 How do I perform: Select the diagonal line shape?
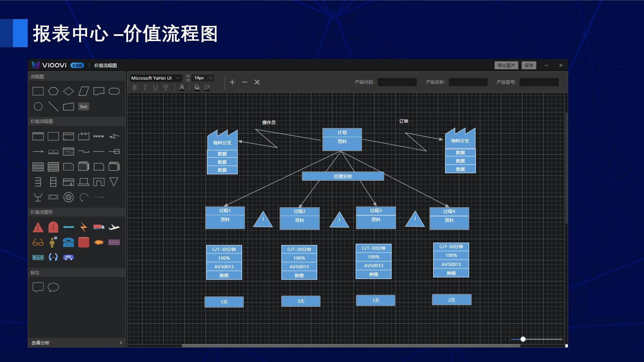point(53,107)
